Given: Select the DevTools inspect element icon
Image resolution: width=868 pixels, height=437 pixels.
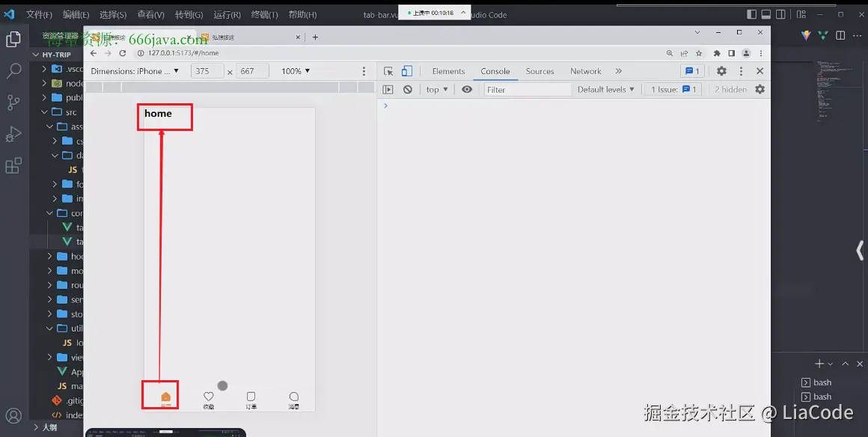Looking at the screenshot, I should [388, 71].
